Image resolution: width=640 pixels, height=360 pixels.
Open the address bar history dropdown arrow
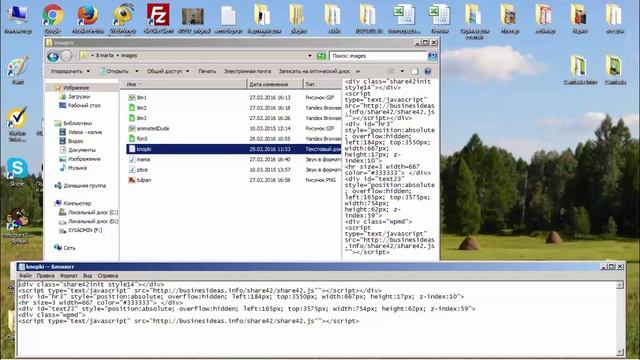pos(310,56)
